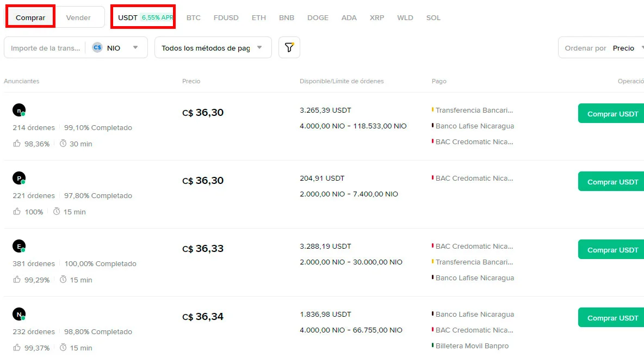The image size is (644, 357).
Task: Click the price C$ 36,33
Action: (203, 249)
